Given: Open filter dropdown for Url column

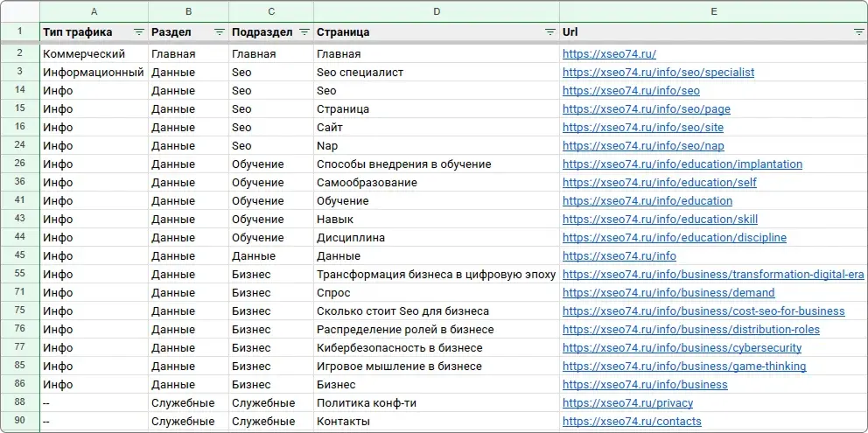Looking at the screenshot, I should click(x=858, y=32).
